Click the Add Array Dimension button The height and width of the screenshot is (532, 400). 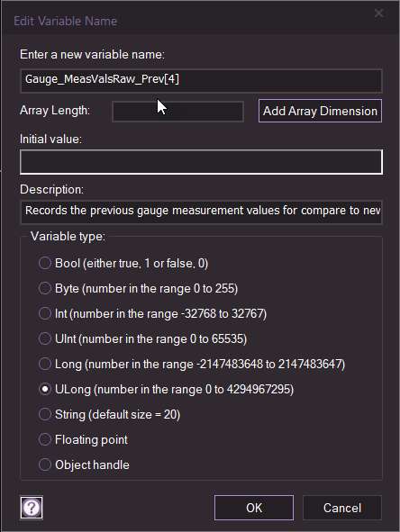(320, 111)
